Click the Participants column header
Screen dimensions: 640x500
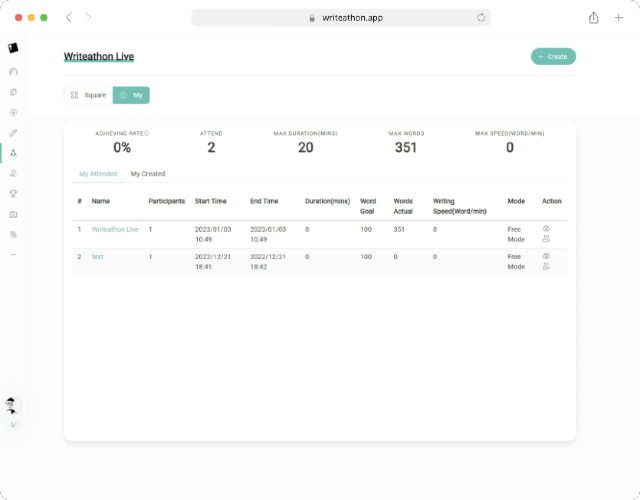pyautogui.click(x=167, y=201)
